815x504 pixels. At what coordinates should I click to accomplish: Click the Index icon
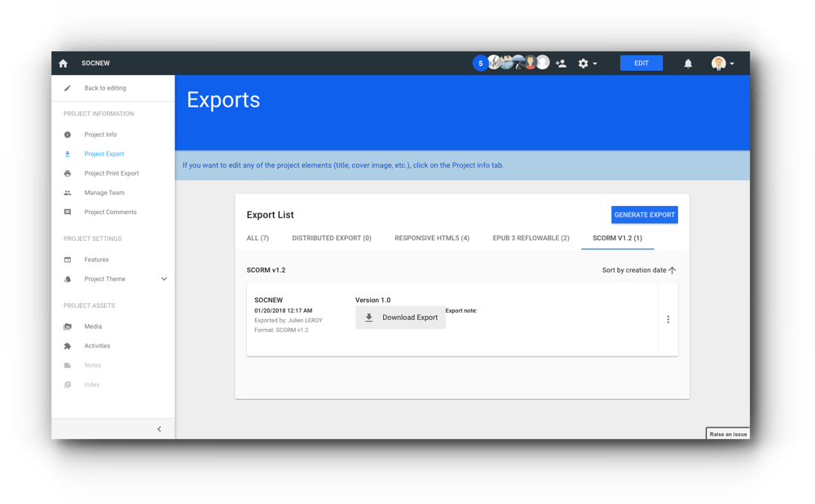tap(68, 384)
